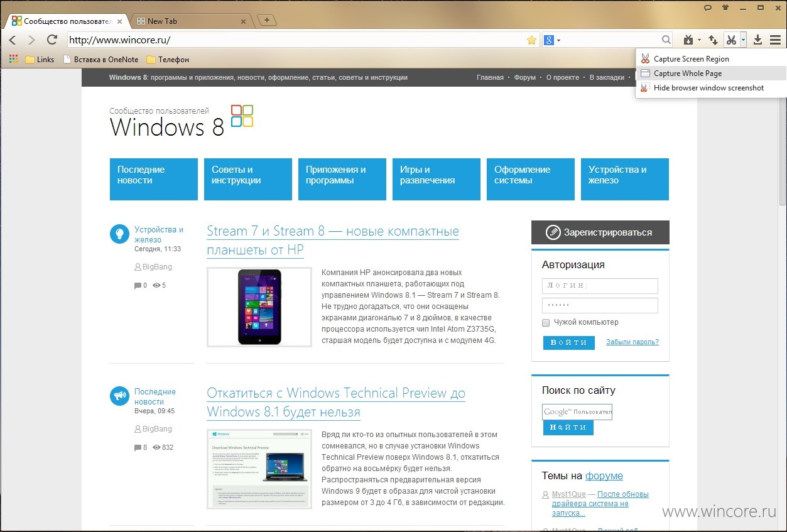787x532 pixels.
Task: Click the download-box extension icon
Action: [687, 40]
